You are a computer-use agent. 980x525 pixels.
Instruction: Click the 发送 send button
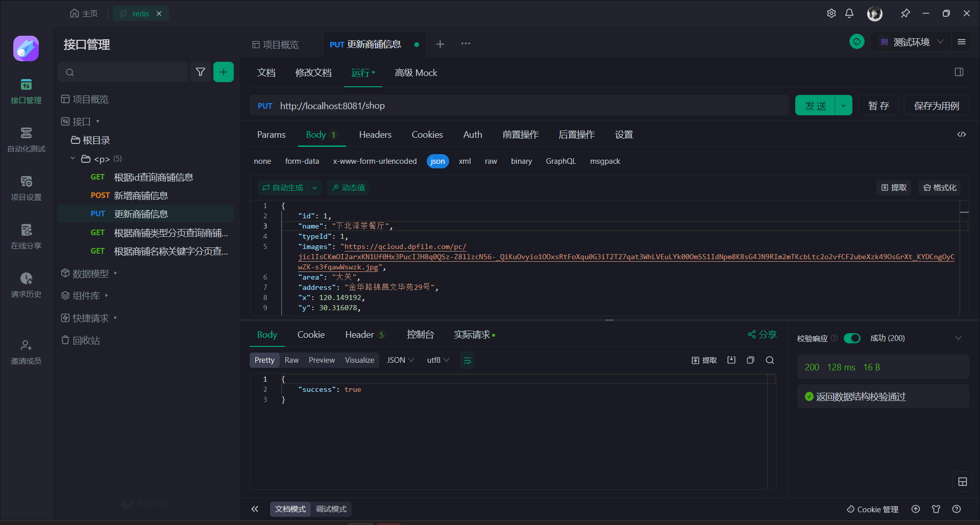point(815,106)
